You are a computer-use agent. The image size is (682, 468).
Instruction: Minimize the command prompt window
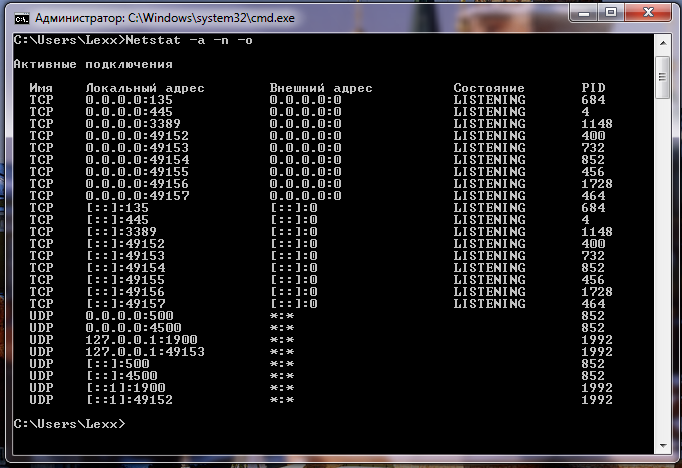pyautogui.click(x=582, y=14)
